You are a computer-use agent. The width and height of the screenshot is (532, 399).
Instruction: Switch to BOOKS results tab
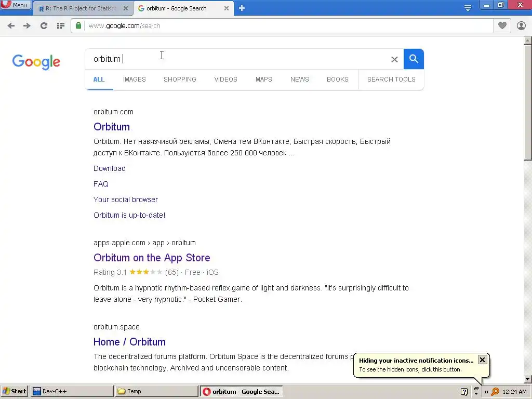338,79
